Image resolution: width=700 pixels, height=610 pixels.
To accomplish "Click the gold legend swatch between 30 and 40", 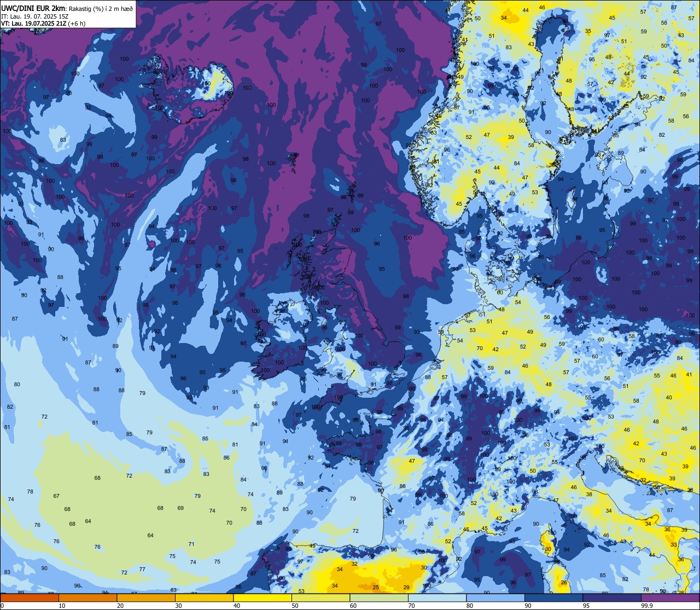I will [204, 597].
